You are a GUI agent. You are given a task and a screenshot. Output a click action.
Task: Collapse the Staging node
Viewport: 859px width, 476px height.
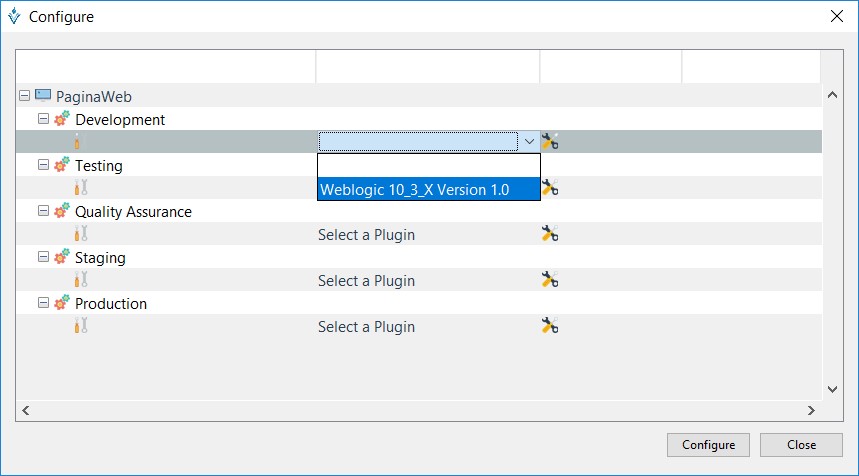(43, 257)
